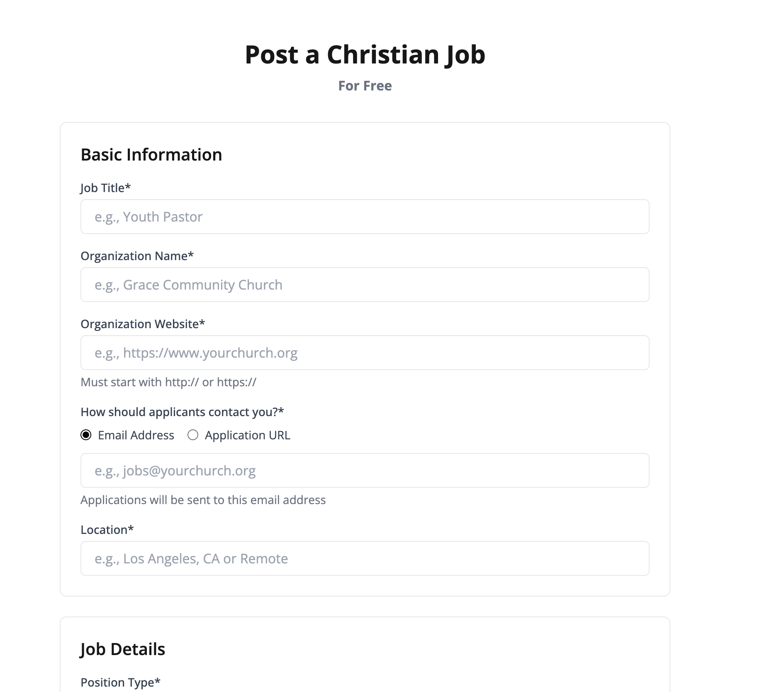The width and height of the screenshot is (784, 692).
Task: Click the Location input field
Action: click(x=364, y=558)
